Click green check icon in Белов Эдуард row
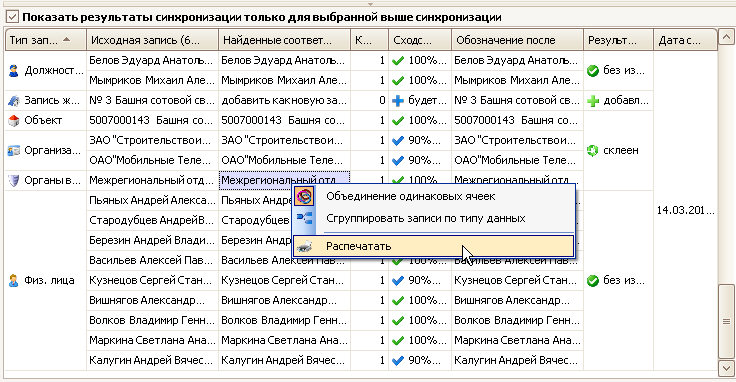736x382 pixels. pos(398,61)
